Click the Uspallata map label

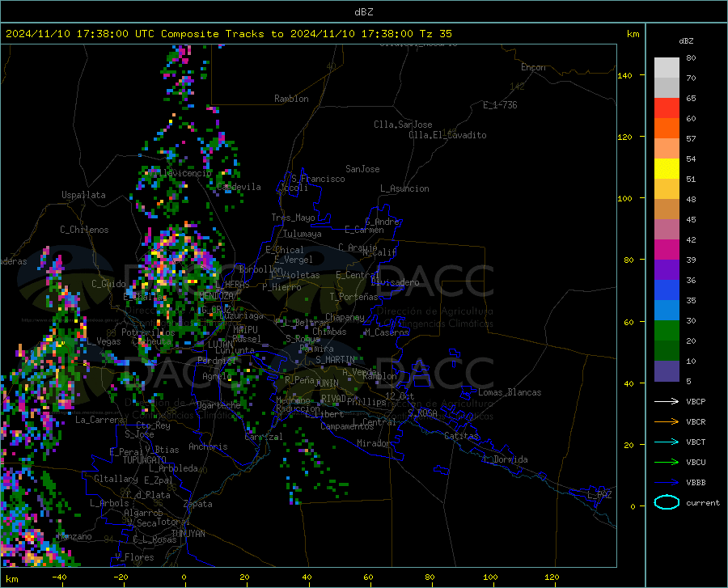pyautogui.click(x=83, y=195)
